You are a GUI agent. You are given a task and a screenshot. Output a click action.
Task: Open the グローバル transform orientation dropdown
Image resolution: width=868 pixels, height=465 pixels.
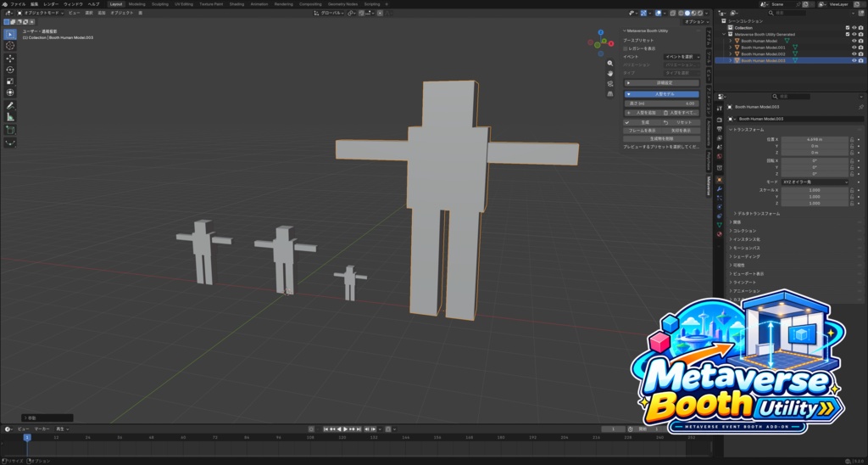[330, 13]
